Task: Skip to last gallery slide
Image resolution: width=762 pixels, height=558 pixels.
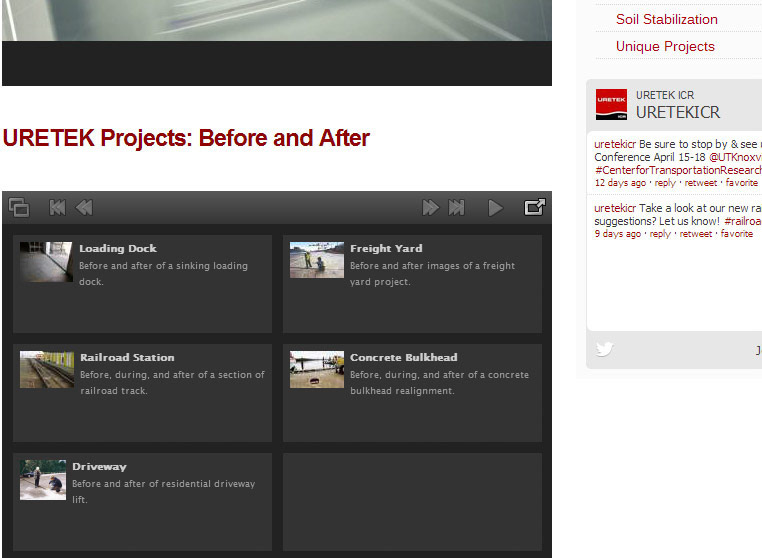Action: [x=457, y=208]
